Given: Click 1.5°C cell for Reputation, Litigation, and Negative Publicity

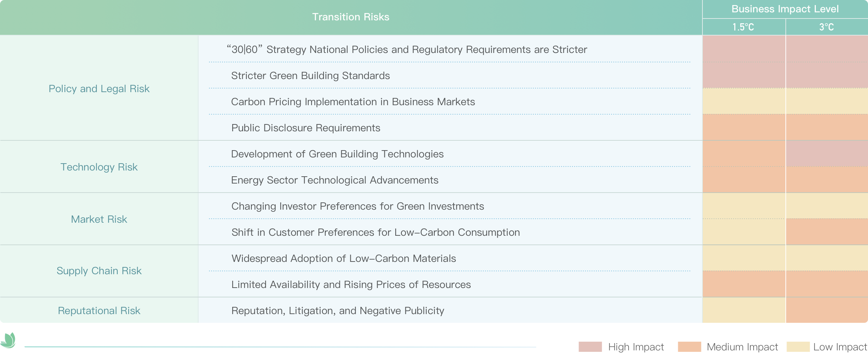Looking at the screenshot, I should click(744, 310).
